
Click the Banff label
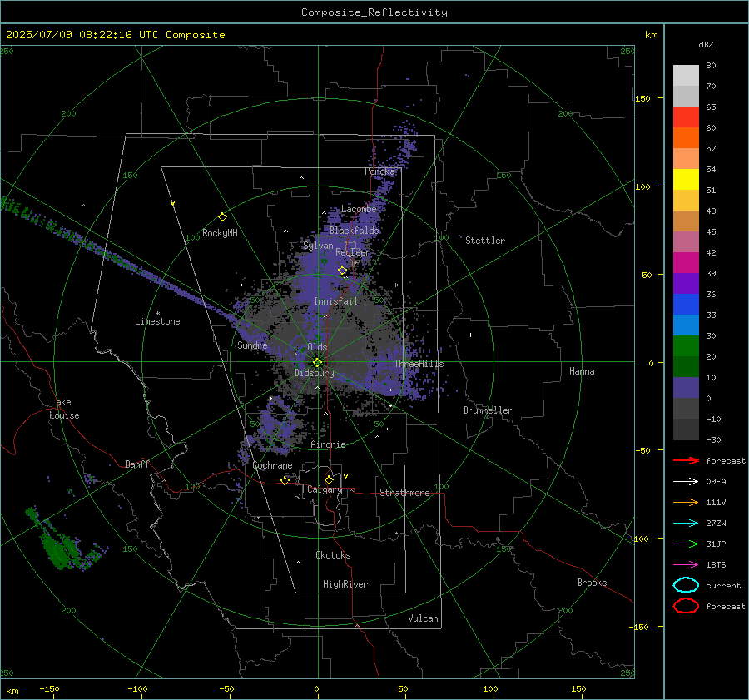(137, 464)
